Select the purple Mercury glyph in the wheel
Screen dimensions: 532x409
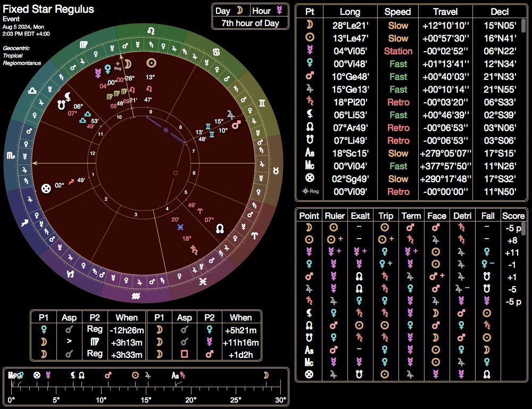point(98,73)
